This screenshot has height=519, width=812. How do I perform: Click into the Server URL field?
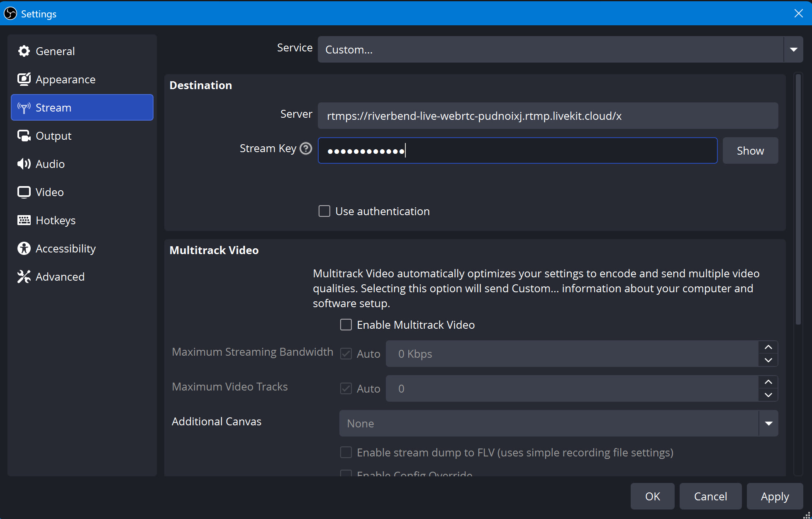pos(548,116)
